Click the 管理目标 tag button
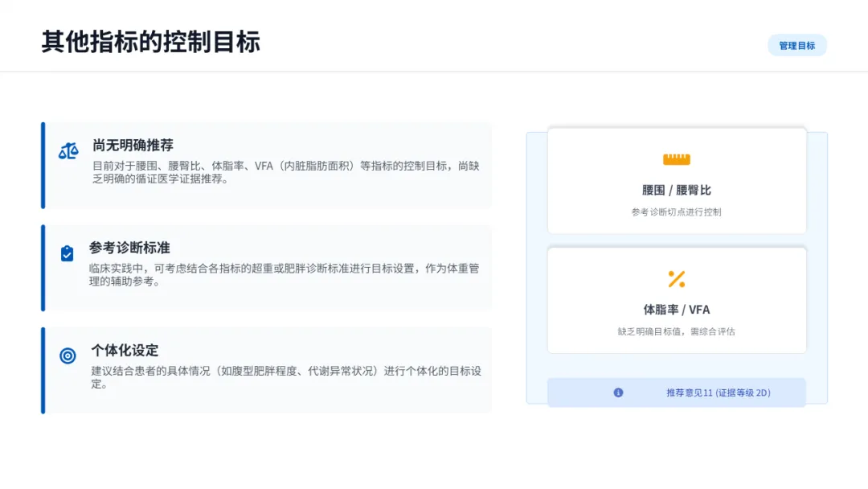Image resolution: width=868 pixels, height=489 pixels. pyautogui.click(x=797, y=45)
